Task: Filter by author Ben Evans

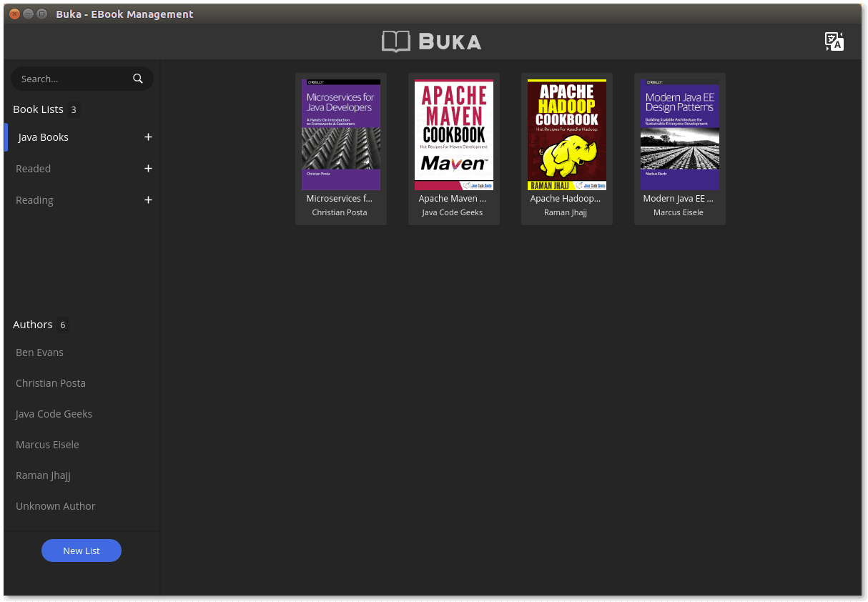Action: [39, 352]
